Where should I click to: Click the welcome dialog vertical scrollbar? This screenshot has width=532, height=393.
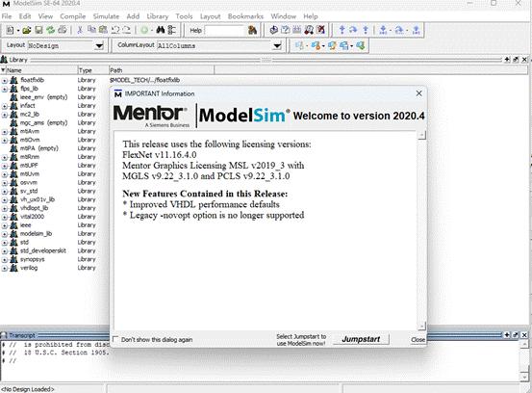[x=421, y=230]
